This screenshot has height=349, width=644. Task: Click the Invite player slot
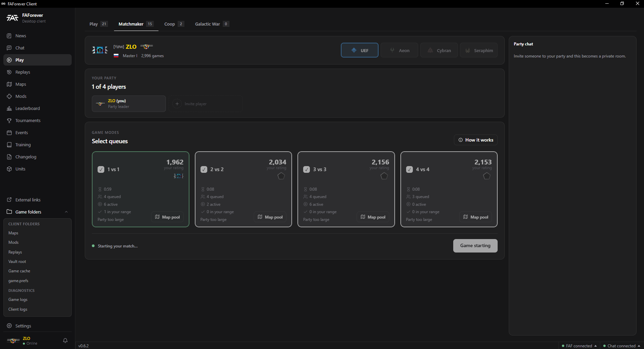tap(206, 104)
